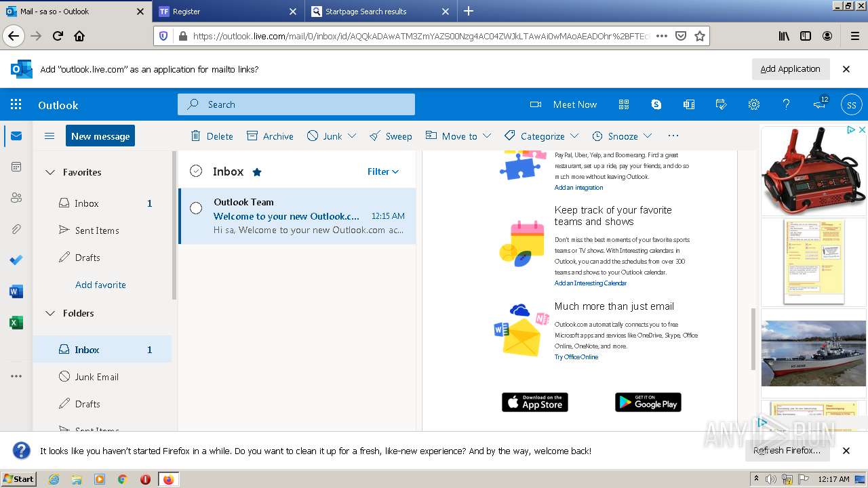The height and width of the screenshot is (488, 868).
Task: Show more apps ellipsis in left rail
Action: click(x=16, y=376)
